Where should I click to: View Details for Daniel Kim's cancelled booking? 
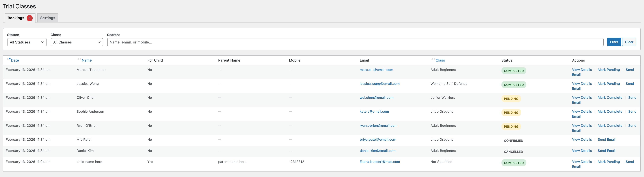(x=582, y=151)
